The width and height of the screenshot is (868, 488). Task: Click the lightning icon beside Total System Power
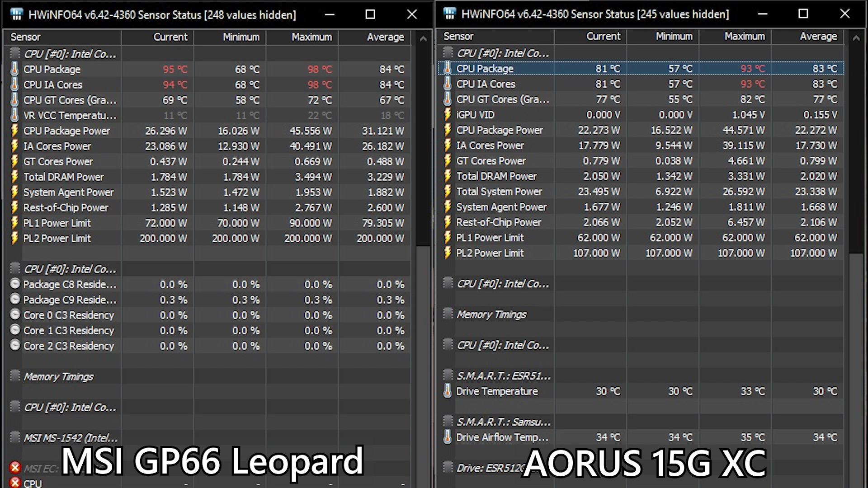(x=448, y=191)
